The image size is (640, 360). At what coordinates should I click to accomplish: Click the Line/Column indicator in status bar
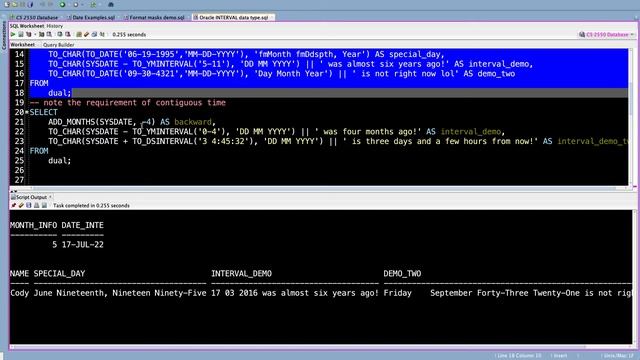tap(518, 356)
